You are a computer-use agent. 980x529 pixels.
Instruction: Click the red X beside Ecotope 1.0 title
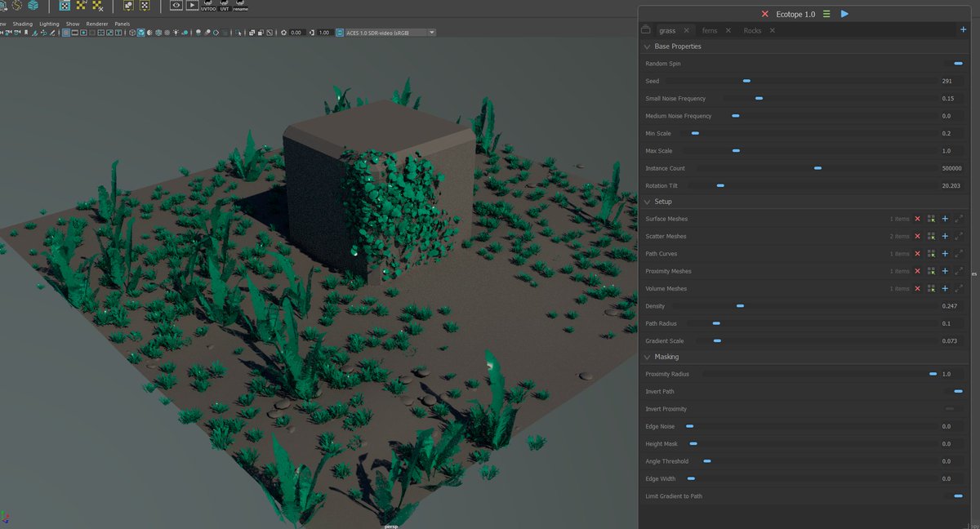click(764, 14)
